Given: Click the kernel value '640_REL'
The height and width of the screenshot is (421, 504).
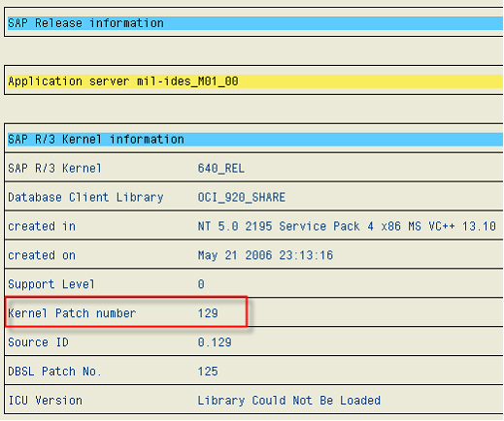Looking at the screenshot, I should point(221,169).
